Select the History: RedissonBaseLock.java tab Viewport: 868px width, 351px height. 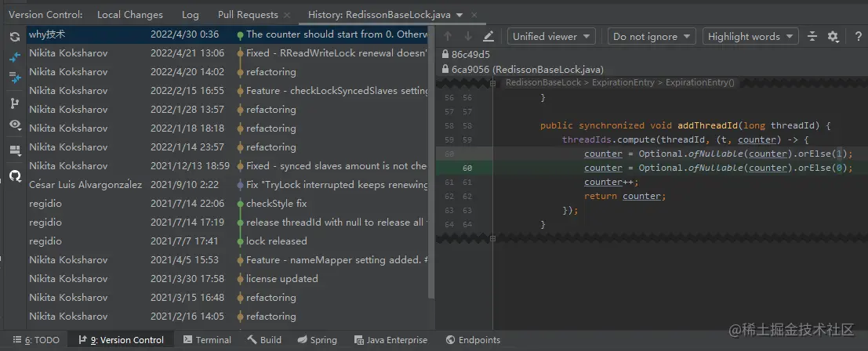point(380,15)
